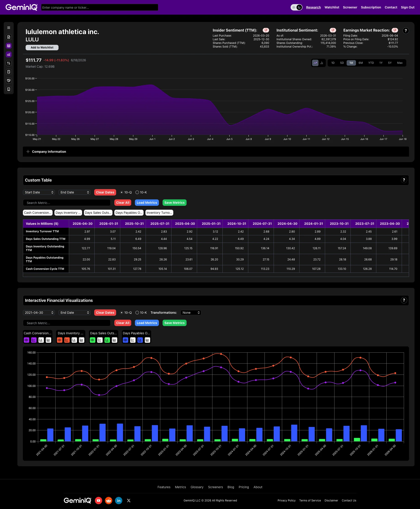420x509 pixels.
Task: Open GeminIQ X social icon in footer
Action: (x=129, y=500)
